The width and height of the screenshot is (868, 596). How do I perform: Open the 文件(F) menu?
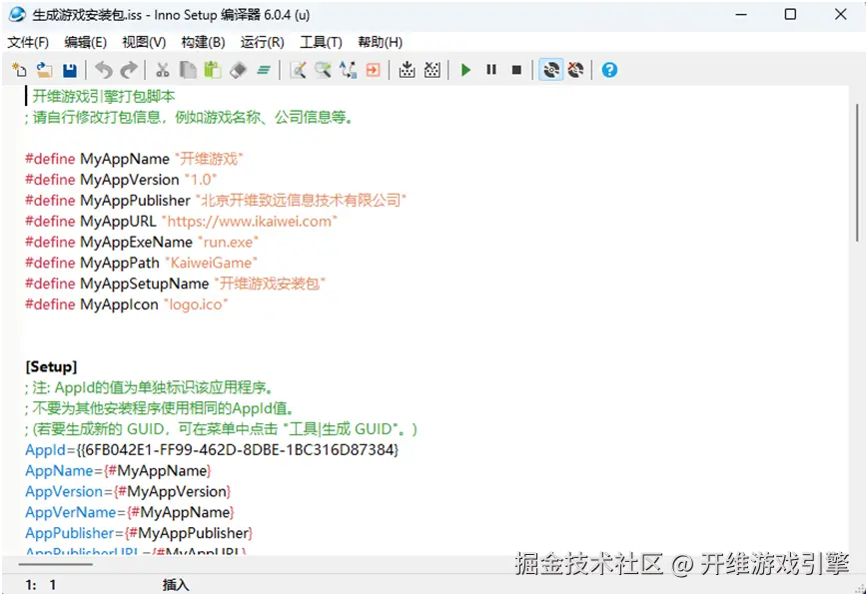28,42
